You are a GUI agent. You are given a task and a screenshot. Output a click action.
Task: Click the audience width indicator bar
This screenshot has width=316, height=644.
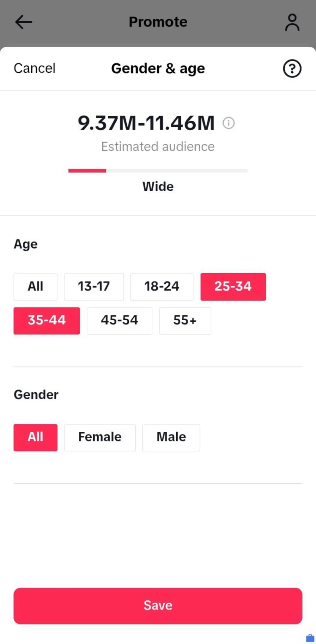tap(158, 171)
